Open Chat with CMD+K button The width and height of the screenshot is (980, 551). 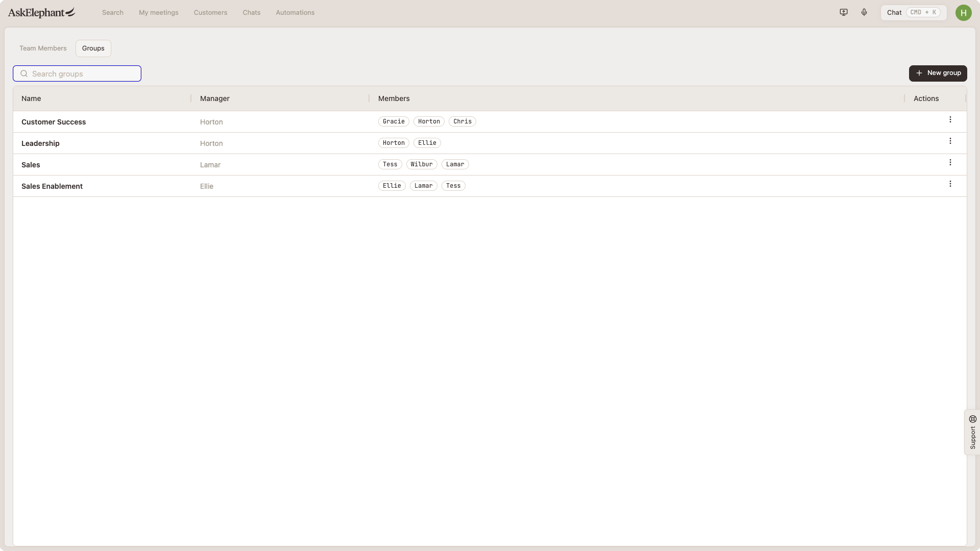tap(914, 13)
